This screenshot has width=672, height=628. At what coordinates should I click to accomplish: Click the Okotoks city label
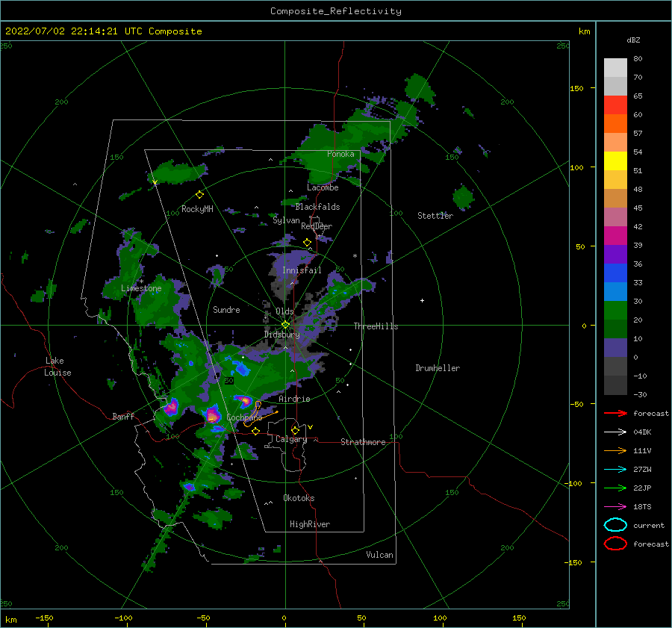coord(299,498)
